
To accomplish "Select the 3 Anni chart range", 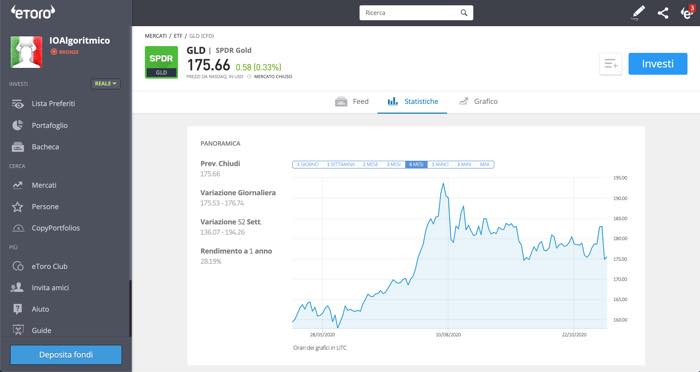I will point(464,164).
